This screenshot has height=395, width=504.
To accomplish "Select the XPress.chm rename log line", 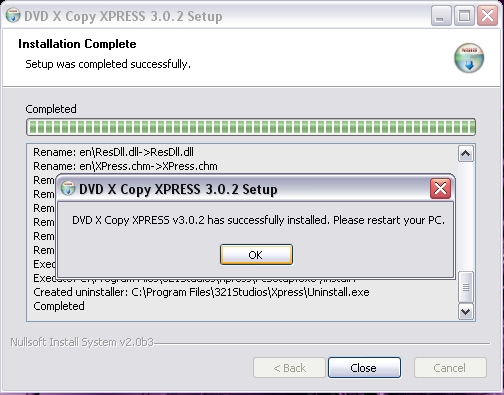I will (125, 166).
